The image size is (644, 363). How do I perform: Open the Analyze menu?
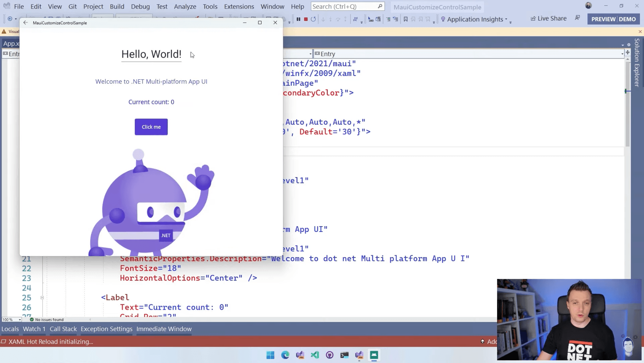click(x=185, y=6)
